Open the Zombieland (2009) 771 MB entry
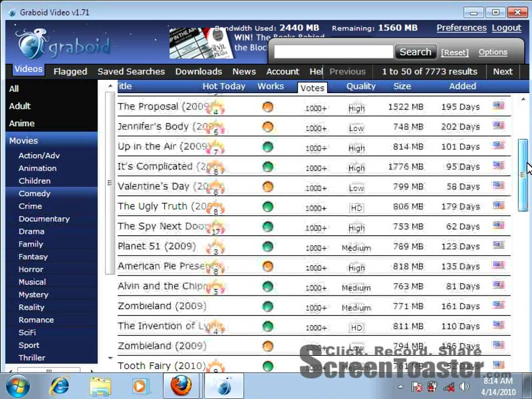The width and height of the screenshot is (532, 399). [x=162, y=306]
